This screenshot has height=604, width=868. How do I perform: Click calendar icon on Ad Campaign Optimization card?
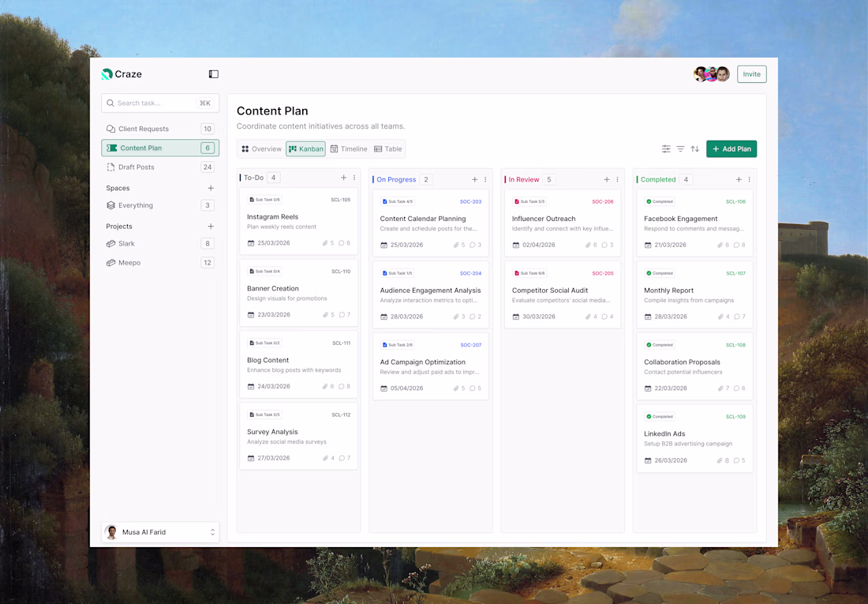tap(383, 388)
